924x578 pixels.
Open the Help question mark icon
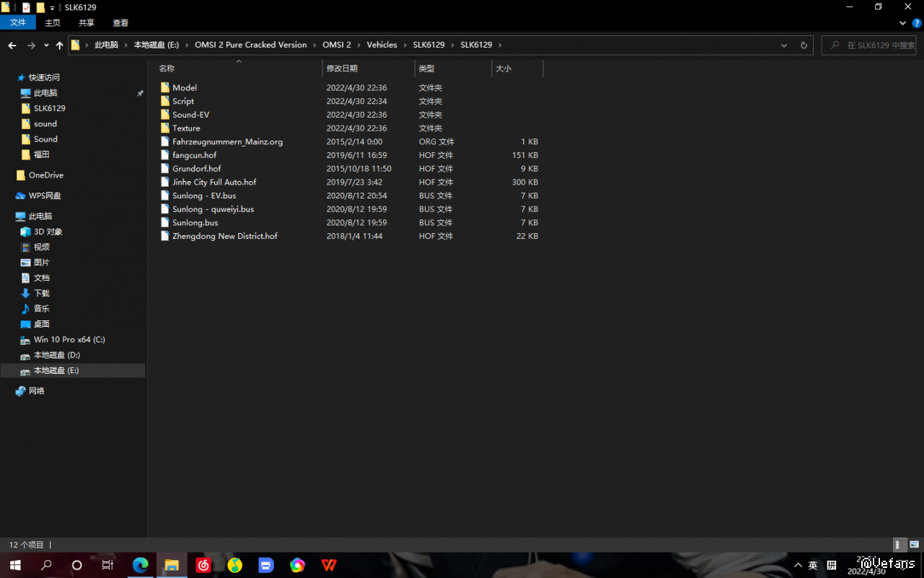(x=917, y=23)
